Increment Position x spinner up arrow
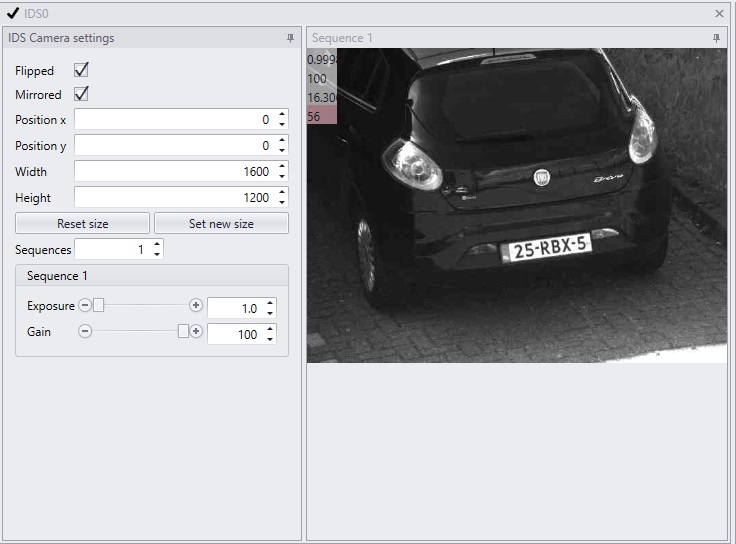This screenshot has width=736, height=544. click(x=282, y=115)
